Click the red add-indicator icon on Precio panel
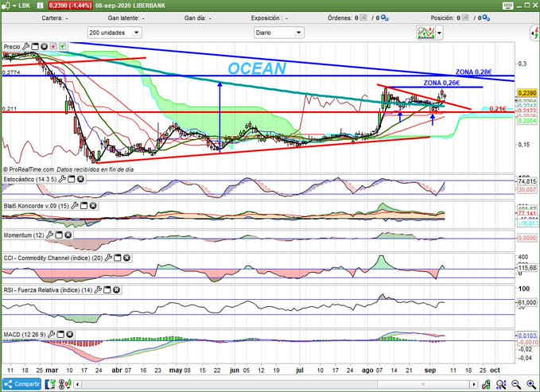 53,46
